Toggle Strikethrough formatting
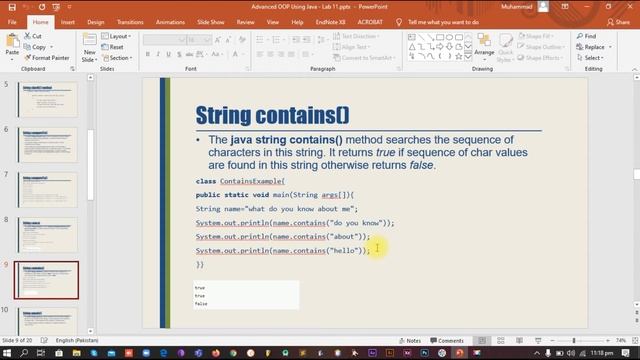The image size is (640, 360). (189, 54)
